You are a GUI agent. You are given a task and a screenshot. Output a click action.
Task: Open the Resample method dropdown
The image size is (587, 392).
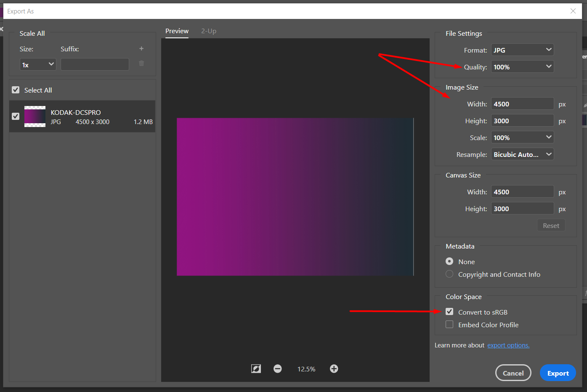pos(522,154)
